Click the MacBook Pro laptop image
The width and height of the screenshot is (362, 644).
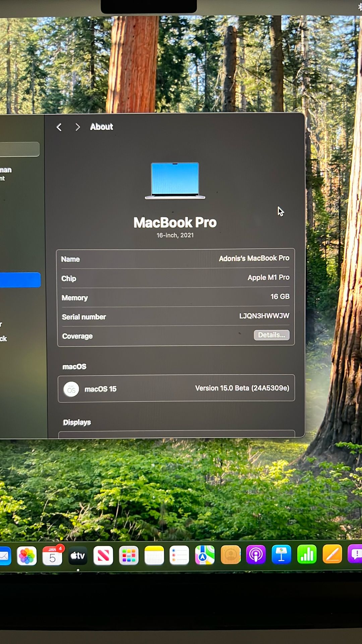point(175,181)
